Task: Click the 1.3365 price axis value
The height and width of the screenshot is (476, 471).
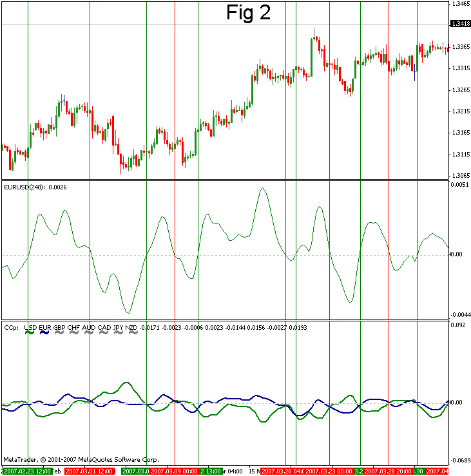Action: click(461, 47)
